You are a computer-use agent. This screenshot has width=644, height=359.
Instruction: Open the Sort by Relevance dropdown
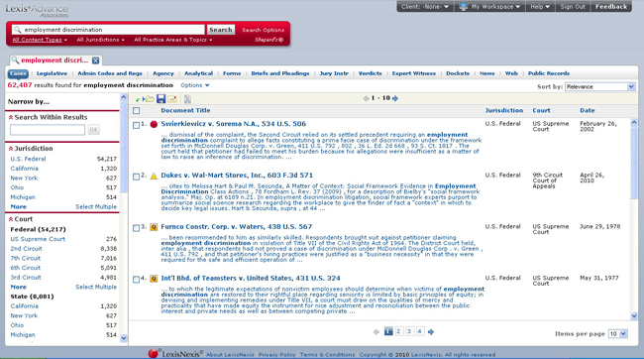click(600, 86)
